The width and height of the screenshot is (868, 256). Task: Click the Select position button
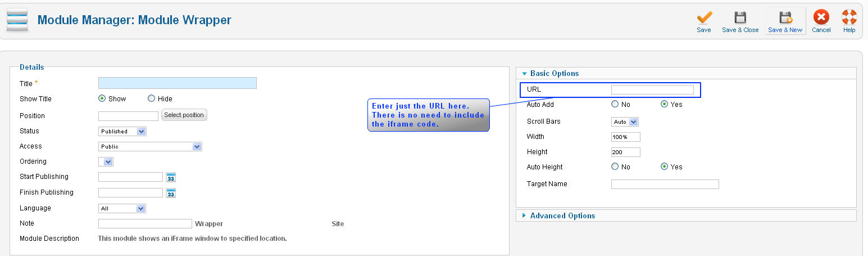184,115
